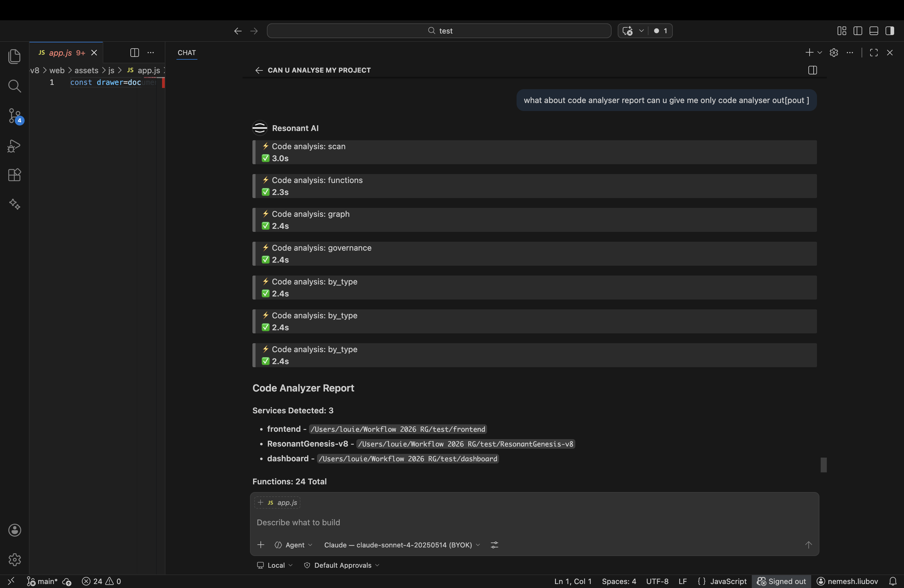Select the Run and Debug icon
Viewport: 904px width, 588px height.
point(14,146)
